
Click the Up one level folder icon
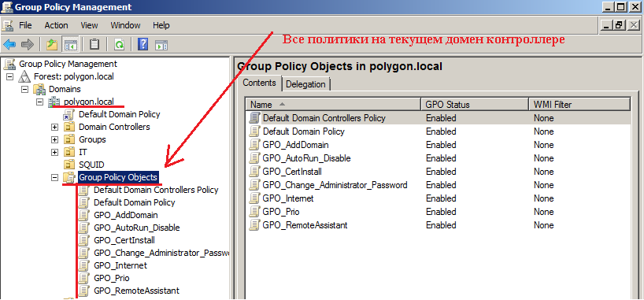pos(52,44)
